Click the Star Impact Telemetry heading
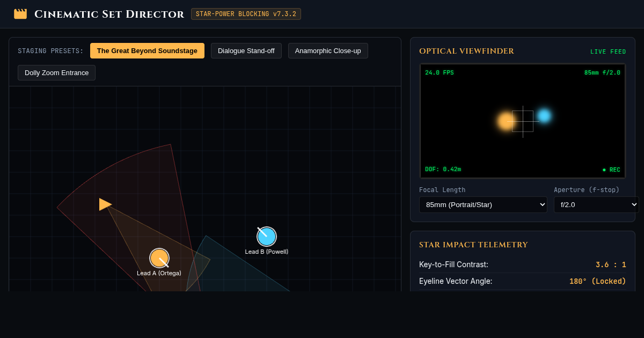Screen dimensions: 644x338 473,245
